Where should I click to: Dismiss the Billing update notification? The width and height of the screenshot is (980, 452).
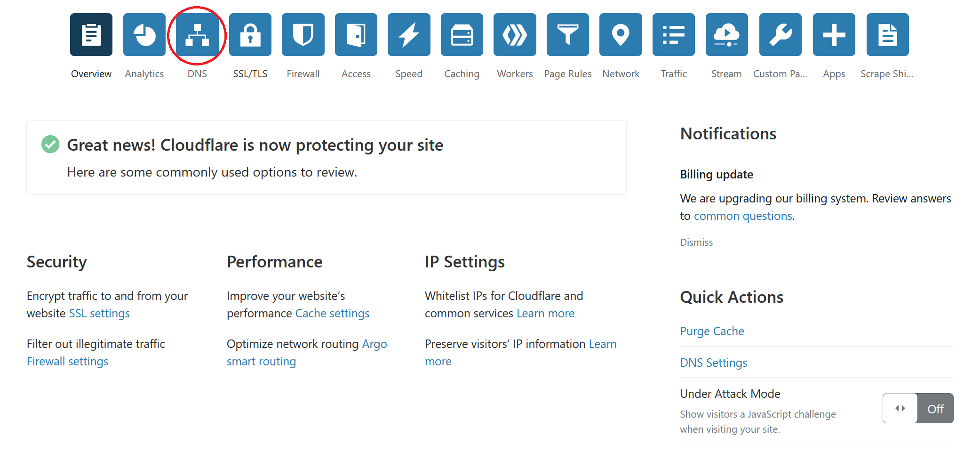click(x=696, y=242)
